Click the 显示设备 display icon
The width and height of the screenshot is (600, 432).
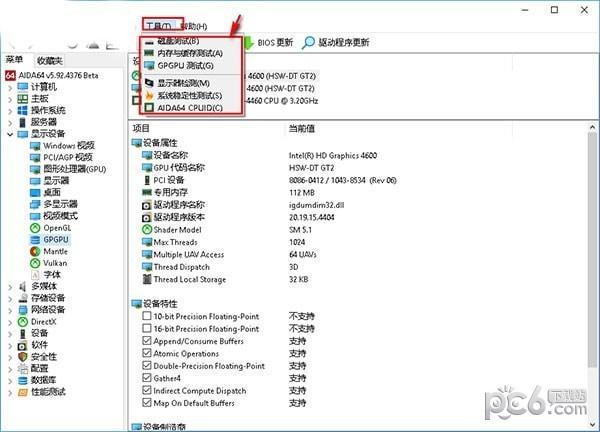[x=23, y=134]
